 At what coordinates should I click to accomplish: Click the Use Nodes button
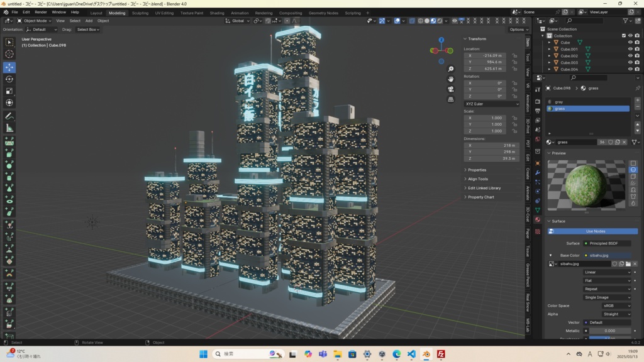pyautogui.click(x=594, y=231)
